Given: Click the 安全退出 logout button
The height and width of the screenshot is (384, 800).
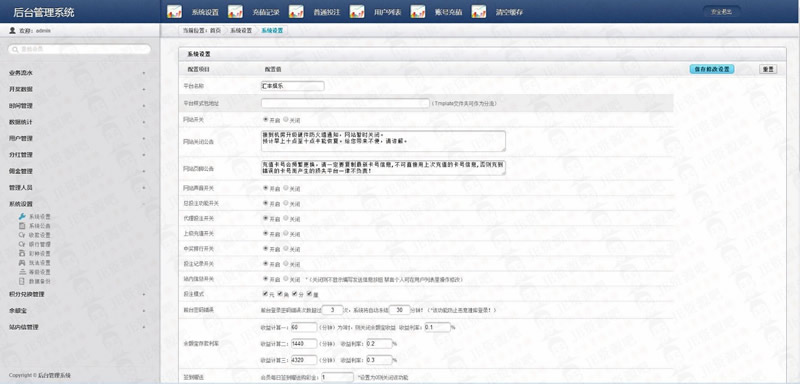Looking at the screenshot, I should click(721, 11).
